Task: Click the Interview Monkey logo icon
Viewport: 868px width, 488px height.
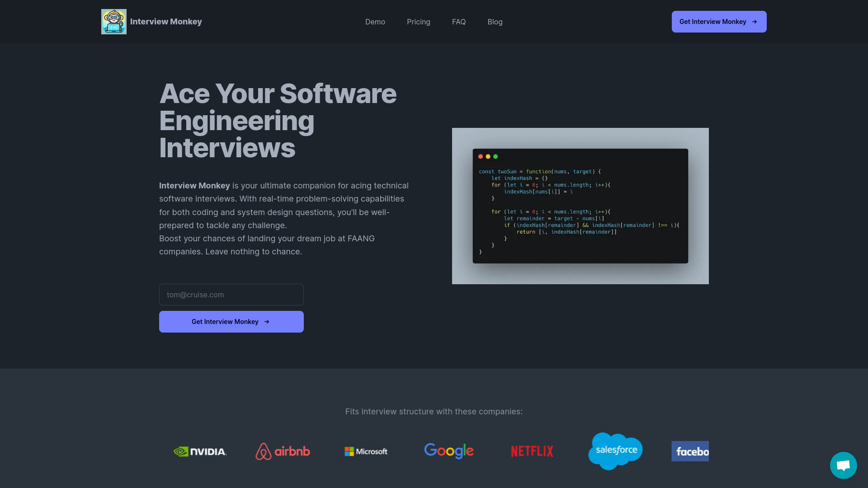Action: click(x=113, y=21)
